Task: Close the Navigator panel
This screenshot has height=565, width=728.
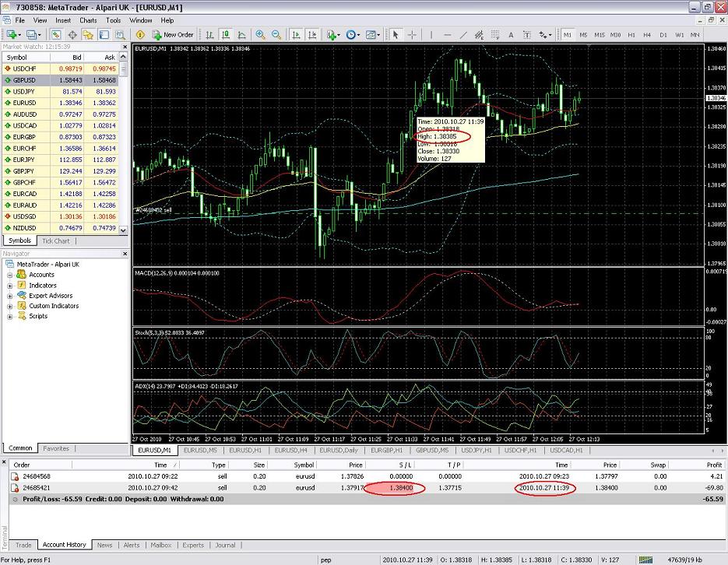Action: click(x=125, y=254)
